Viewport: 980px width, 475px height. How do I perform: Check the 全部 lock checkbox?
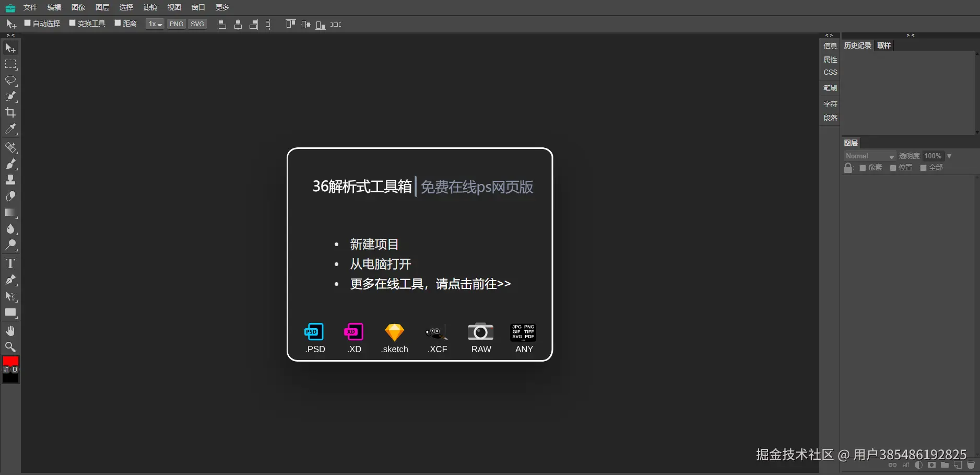pos(924,168)
